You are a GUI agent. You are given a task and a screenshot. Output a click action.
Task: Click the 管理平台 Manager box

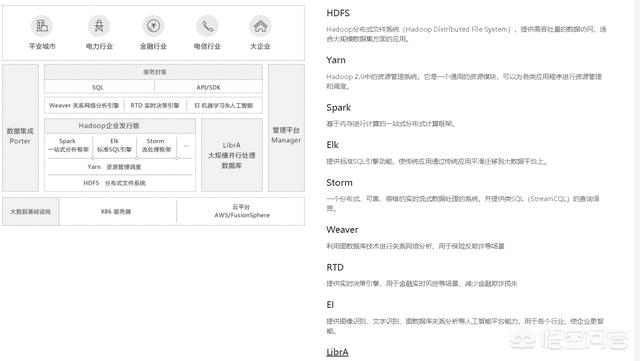coord(286,128)
